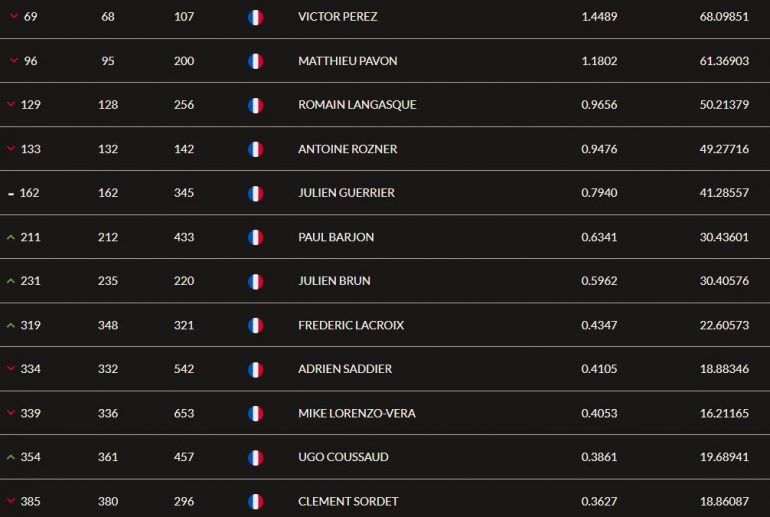The image size is (770, 517).
Task: Click the green up arrow beside rank 211
Action: [11, 238]
